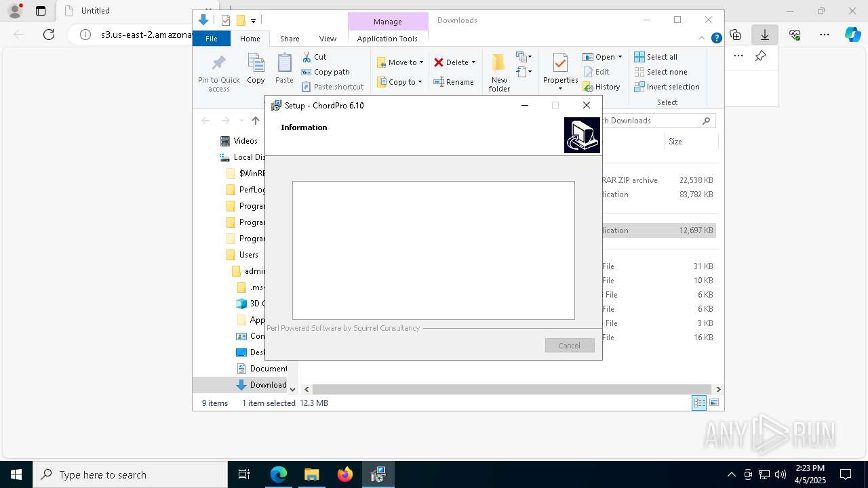
Task: Click the Task View taskbar icon
Action: click(x=244, y=474)
